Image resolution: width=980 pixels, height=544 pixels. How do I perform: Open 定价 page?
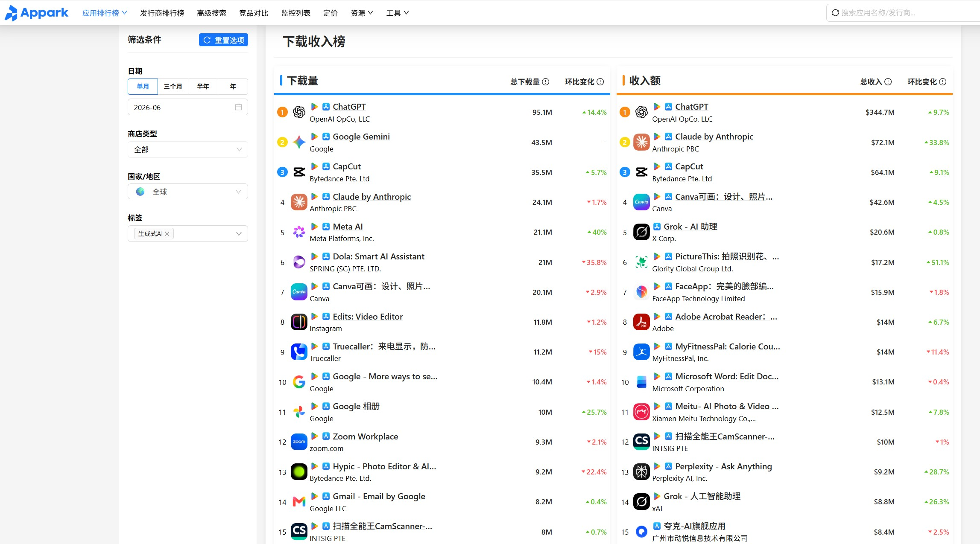pos(330,13)
